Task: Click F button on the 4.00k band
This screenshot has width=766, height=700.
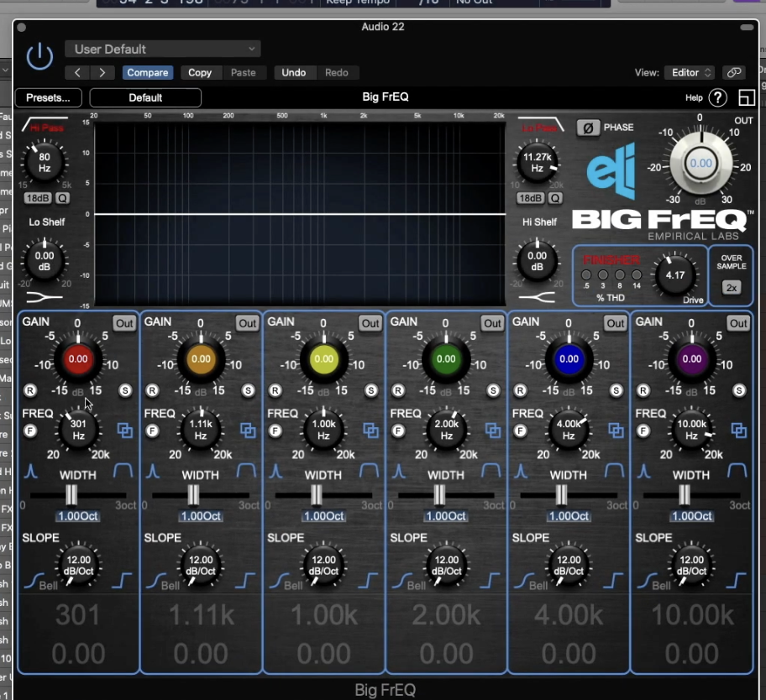Action: [x=520, y=431]
